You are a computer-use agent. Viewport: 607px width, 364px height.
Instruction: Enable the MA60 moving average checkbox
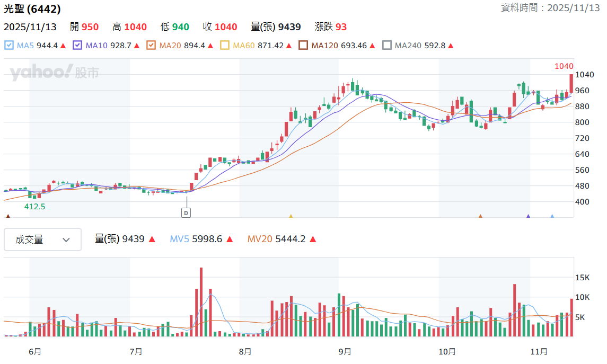click(225, 46)
